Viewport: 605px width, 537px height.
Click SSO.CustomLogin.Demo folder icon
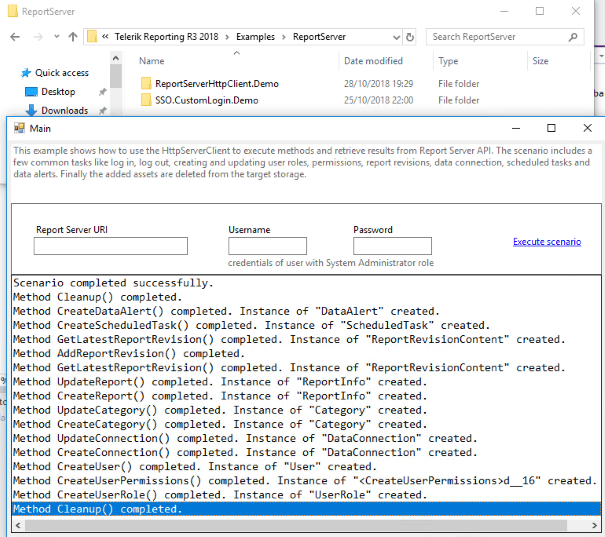(x=146, y=100)
